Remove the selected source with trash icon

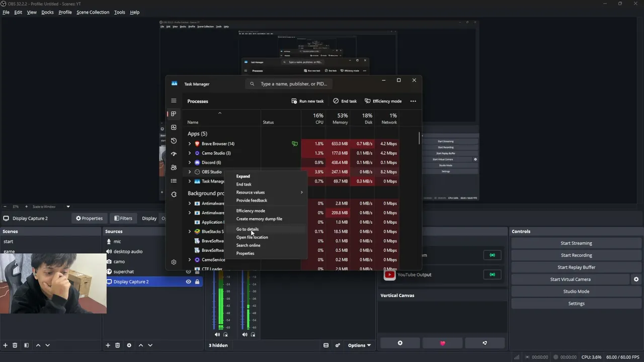point(117,345)
